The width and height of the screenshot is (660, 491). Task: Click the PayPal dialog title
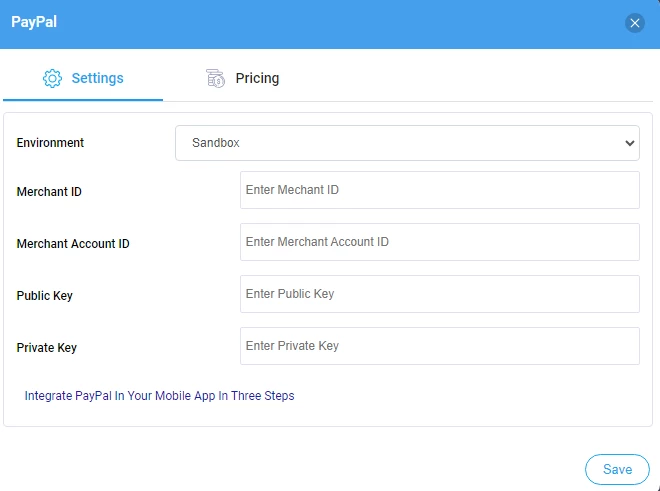pos(34,22)
